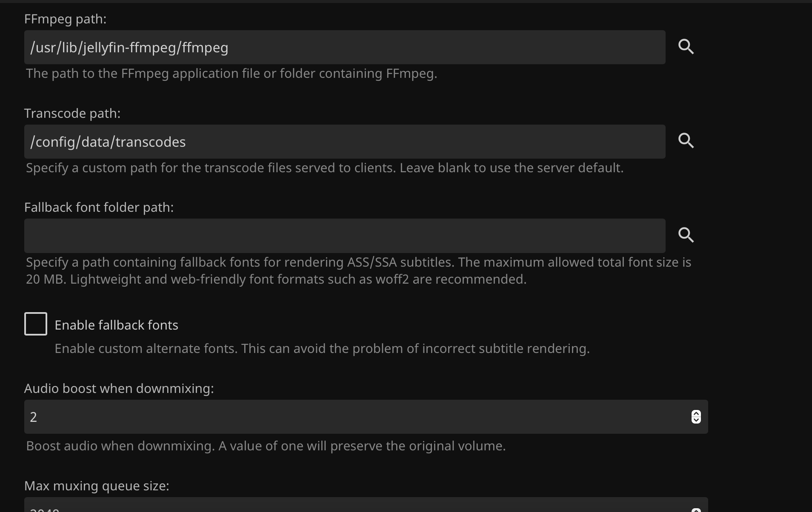Click the Audio boost when downmixing number field
The image size is (812, 512).
(x=357, y=417)
